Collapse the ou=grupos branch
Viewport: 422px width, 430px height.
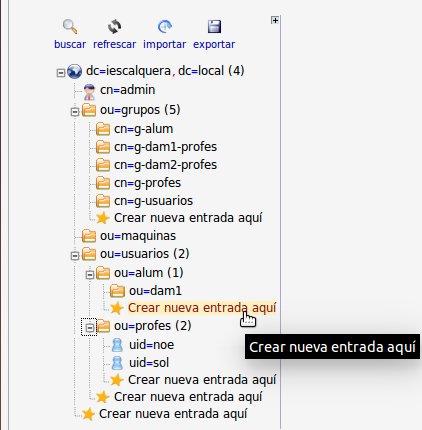tap(75, 112)
